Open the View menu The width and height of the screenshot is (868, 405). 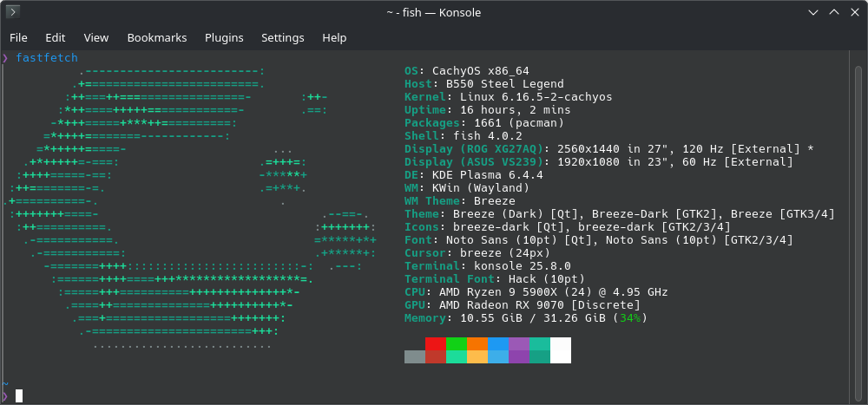click(96, 37)
